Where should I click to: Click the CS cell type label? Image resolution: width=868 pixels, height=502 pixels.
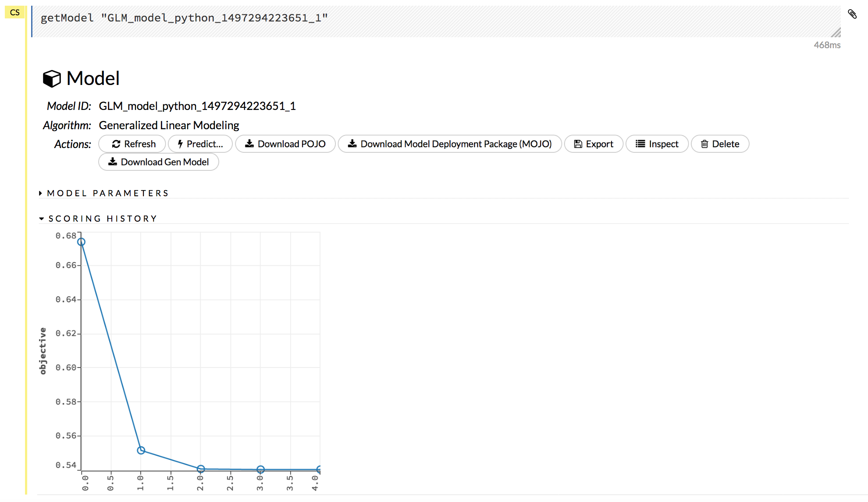click(x=15, y=12)
